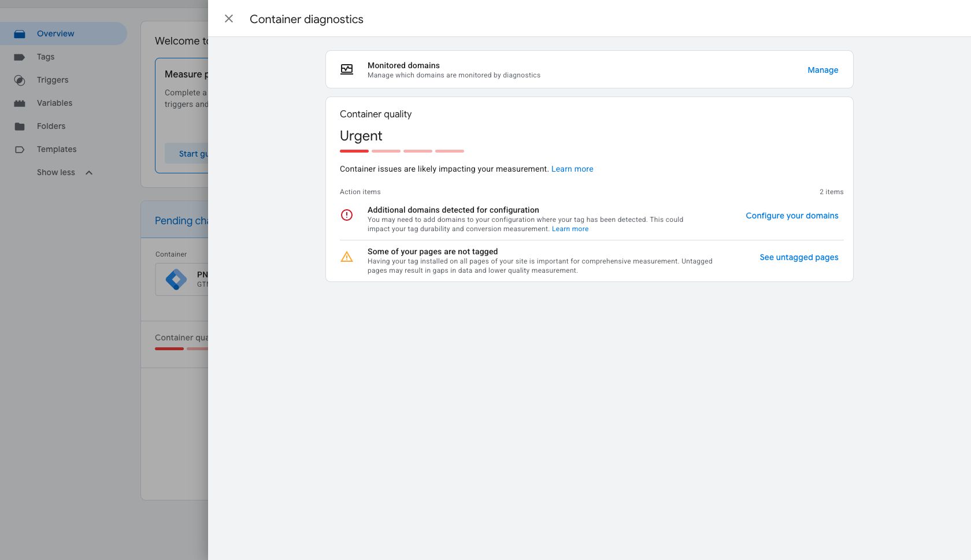Click Learn more next to container issues
971x560 pixels.
pos(572,169)
